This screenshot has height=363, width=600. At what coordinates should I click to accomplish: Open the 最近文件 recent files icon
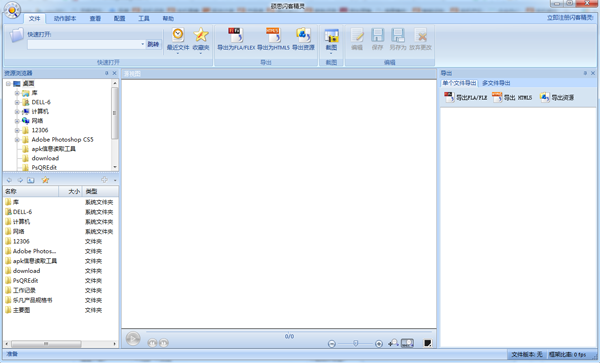click(x=178, y=39)
